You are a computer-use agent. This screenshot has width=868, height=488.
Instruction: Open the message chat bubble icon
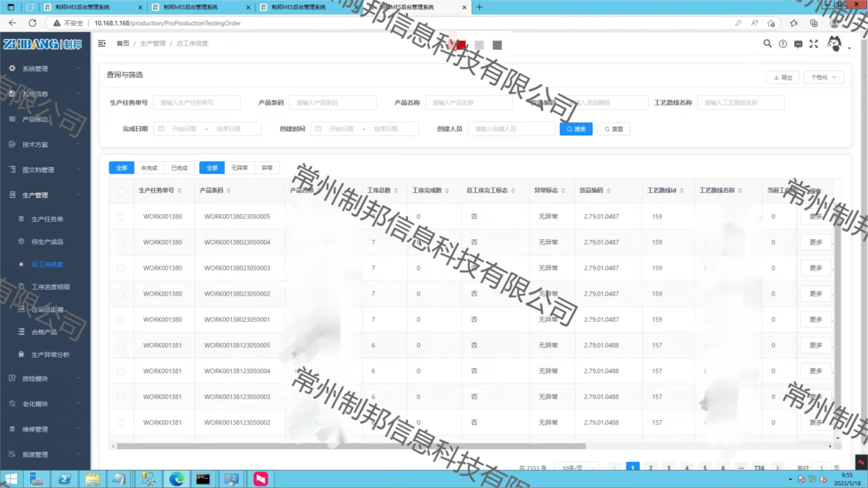[798, 44]
